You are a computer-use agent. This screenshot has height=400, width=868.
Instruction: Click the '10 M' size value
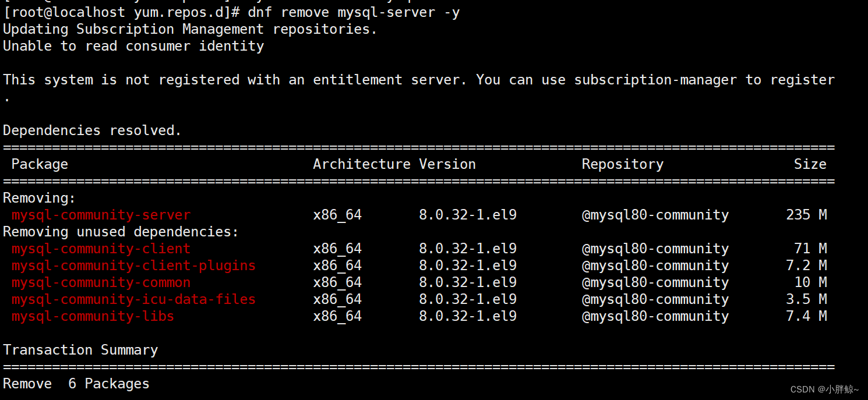tap(810, 282)
